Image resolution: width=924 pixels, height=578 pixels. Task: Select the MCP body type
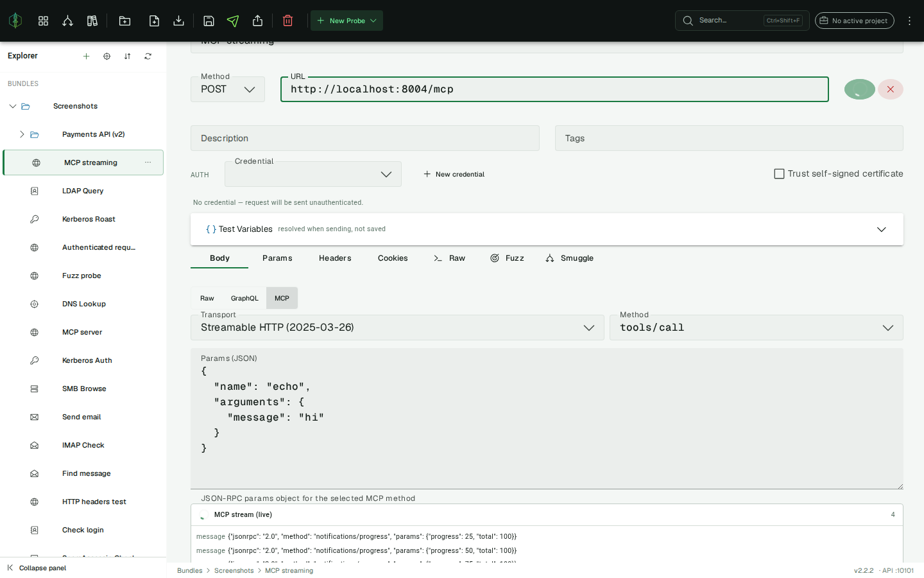coord(282,298)
